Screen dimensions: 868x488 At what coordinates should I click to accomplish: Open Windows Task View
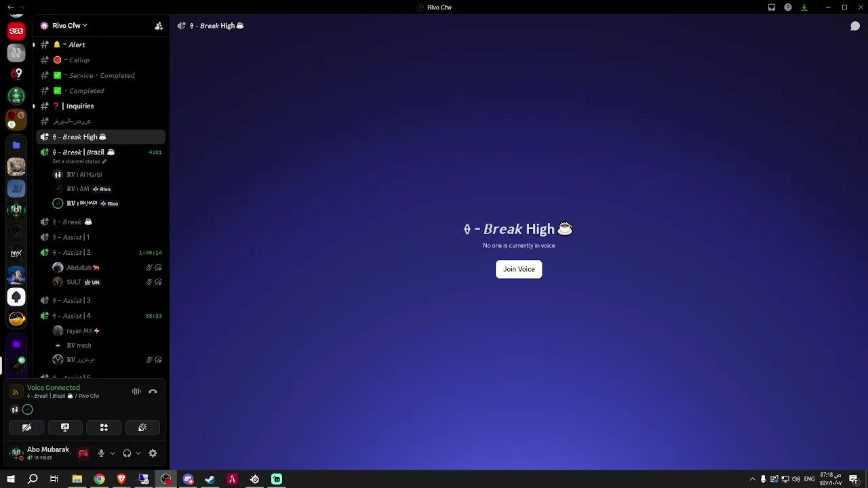54,479
